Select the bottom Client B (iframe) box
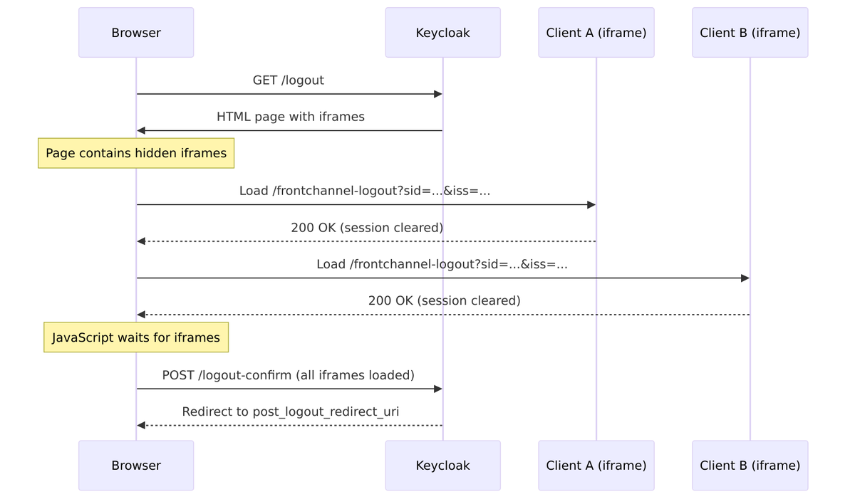Screen dimensions: 855x504 750,466
